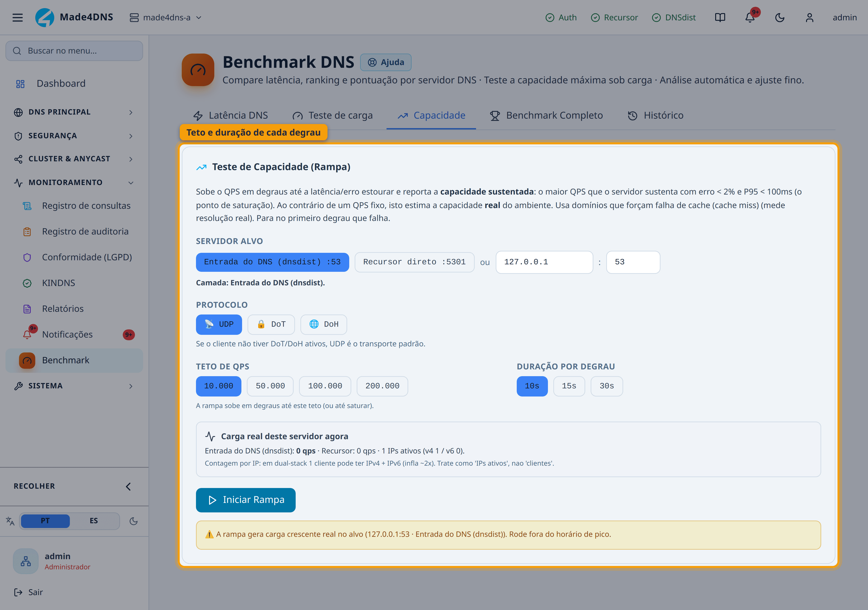Image resolution: width=868 pixels, height=610 pixels.
Task: Click the Conformidade (LGPD) shield icon
Action: (x=27, y=257)
